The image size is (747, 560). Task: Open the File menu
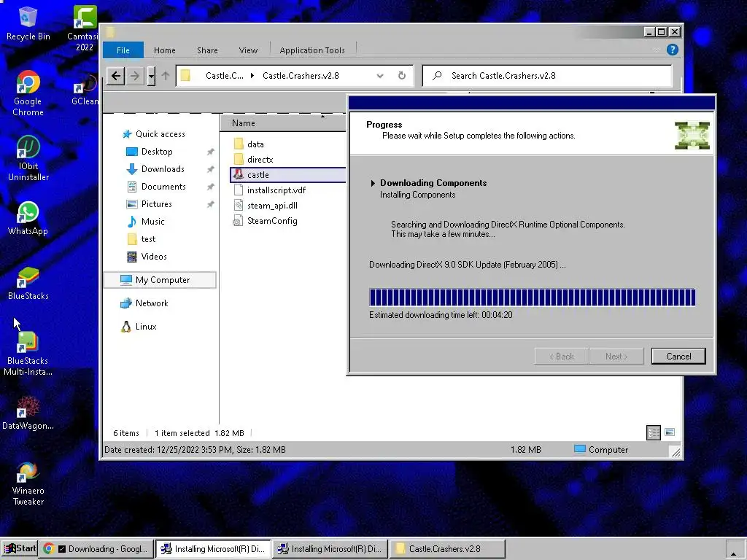click(123, 50)
